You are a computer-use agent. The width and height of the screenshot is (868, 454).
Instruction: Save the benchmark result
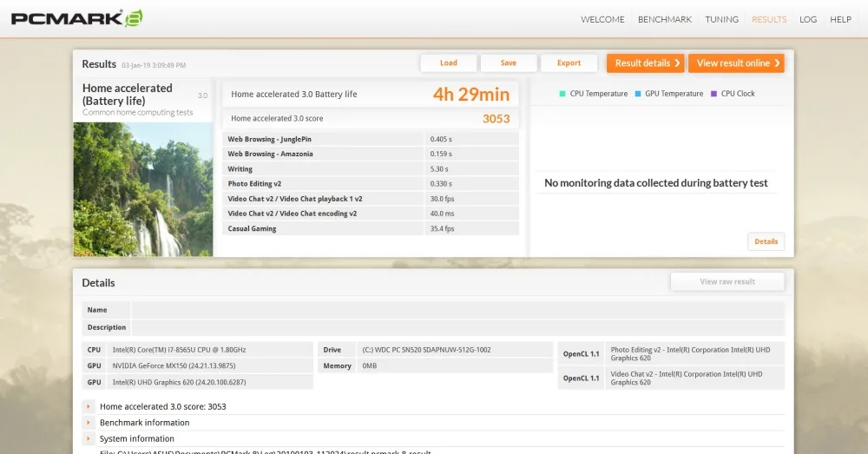pyautogui.click(x=508, y=63)
